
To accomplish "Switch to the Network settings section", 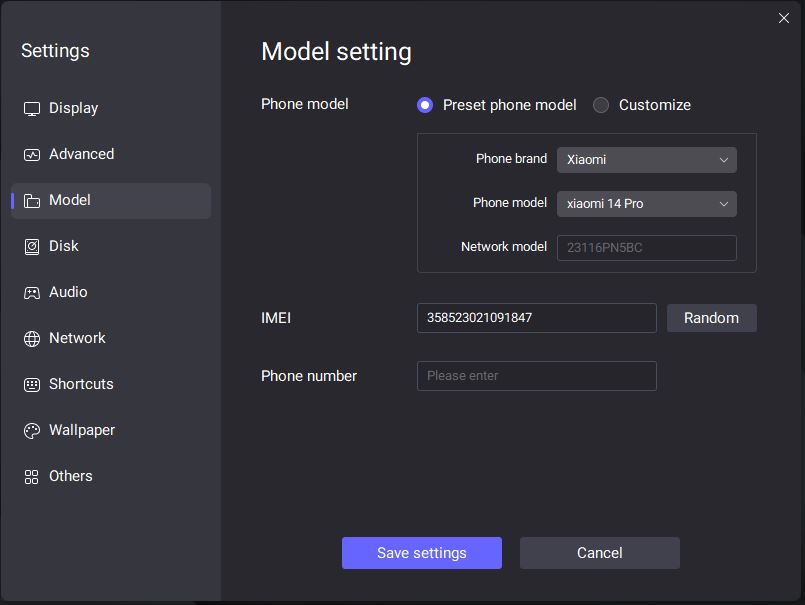I will 77,338.
